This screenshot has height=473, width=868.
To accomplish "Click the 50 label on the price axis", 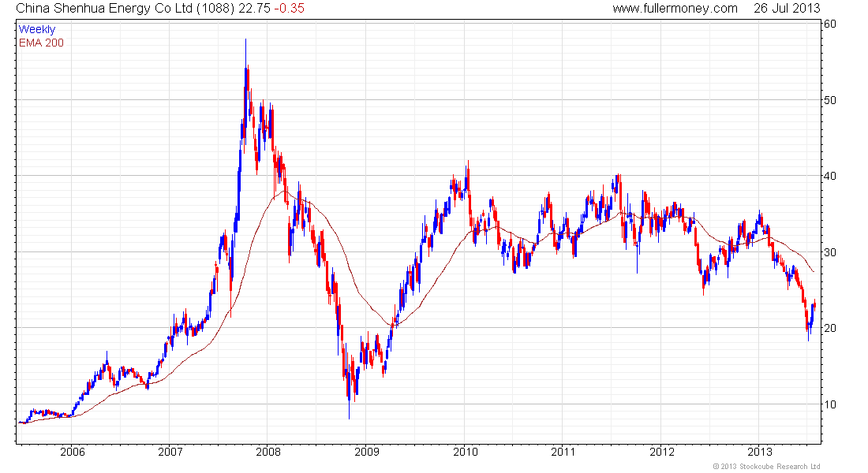I will pyautogui.click(x=830, y=100).
